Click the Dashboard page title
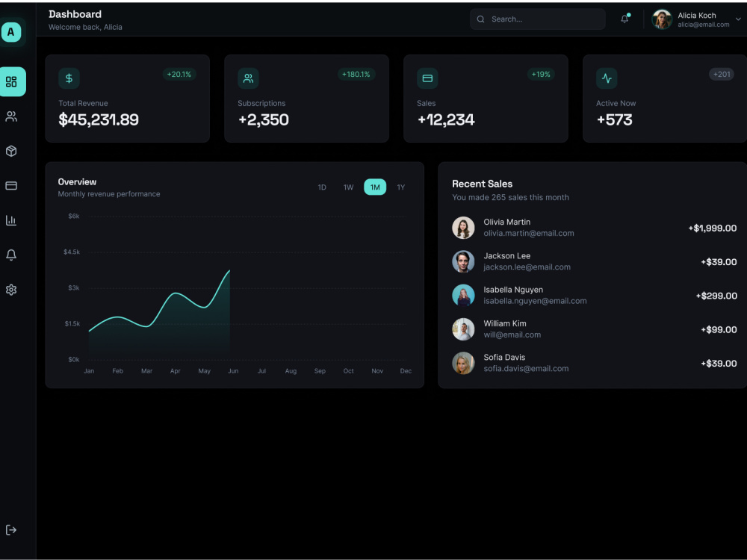 tap(75, 14)
